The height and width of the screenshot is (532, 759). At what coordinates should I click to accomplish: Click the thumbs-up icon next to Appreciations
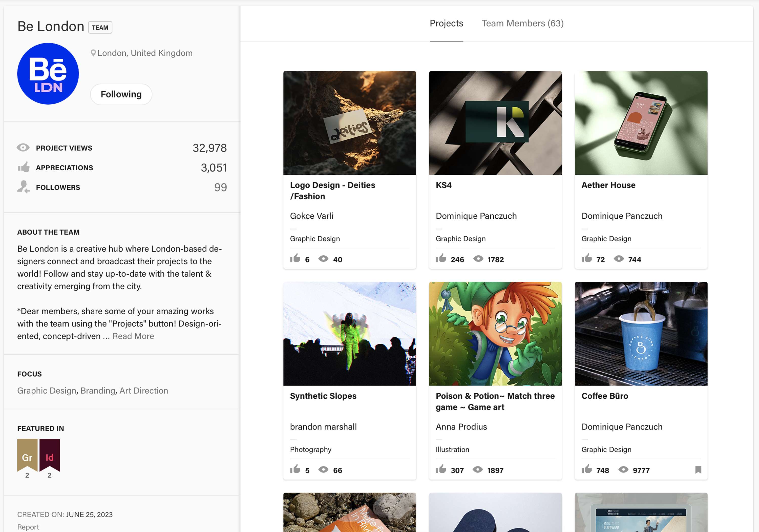click(24, 167)
